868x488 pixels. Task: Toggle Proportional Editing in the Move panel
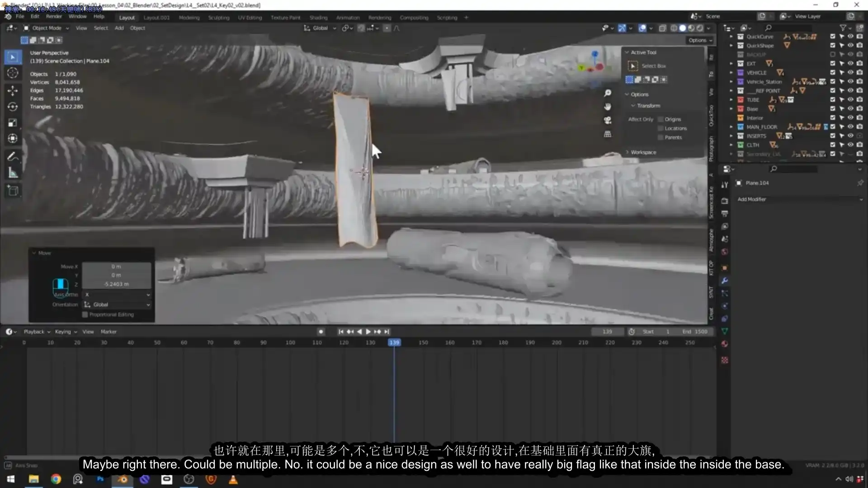[85, 314]
